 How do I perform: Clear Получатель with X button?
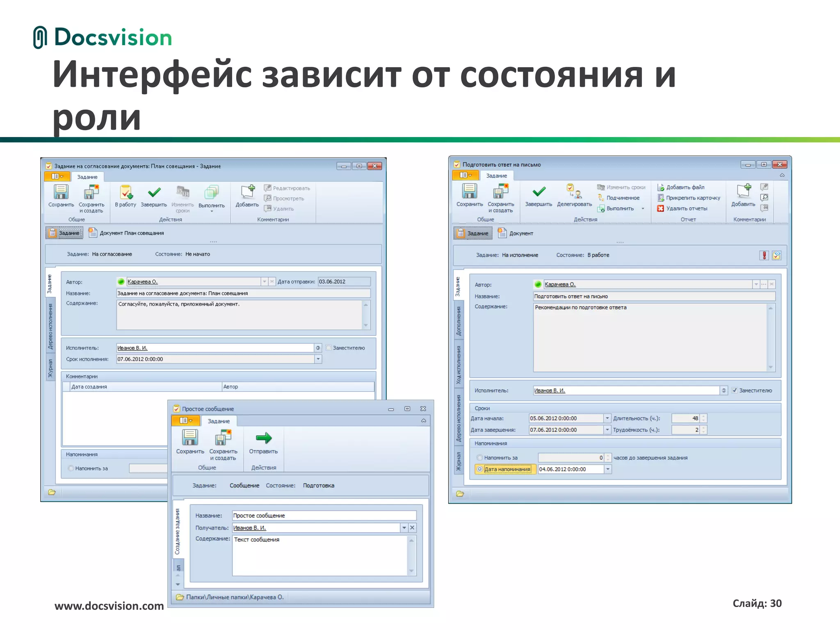(x=413, y=527)
